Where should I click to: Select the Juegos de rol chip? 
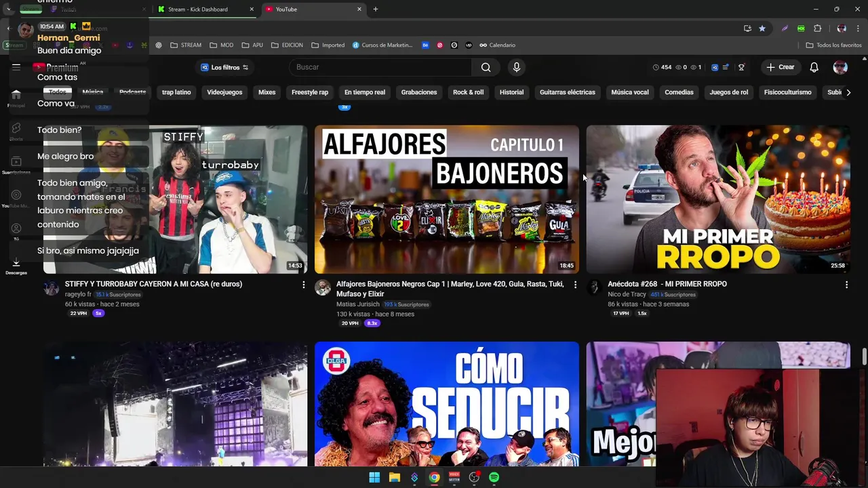(x=729, y=92)
